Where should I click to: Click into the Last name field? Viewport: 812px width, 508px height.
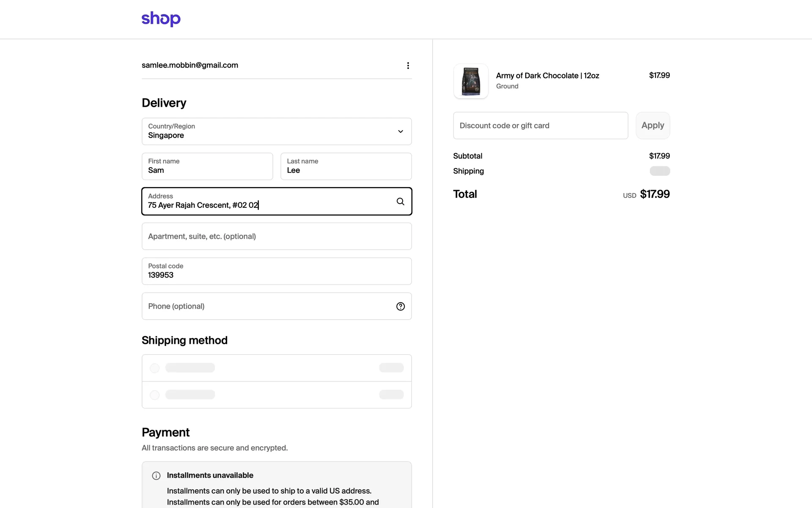(346, 167)
